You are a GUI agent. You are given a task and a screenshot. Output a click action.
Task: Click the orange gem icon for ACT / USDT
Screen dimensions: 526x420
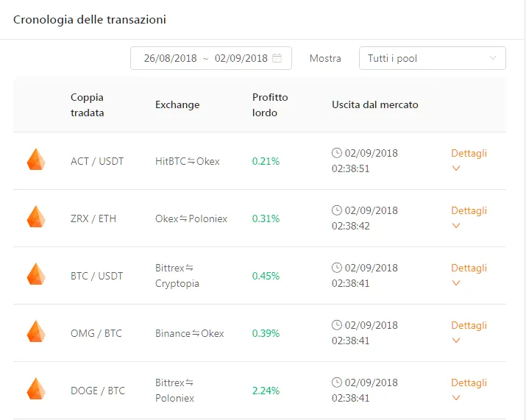[36, 160]
